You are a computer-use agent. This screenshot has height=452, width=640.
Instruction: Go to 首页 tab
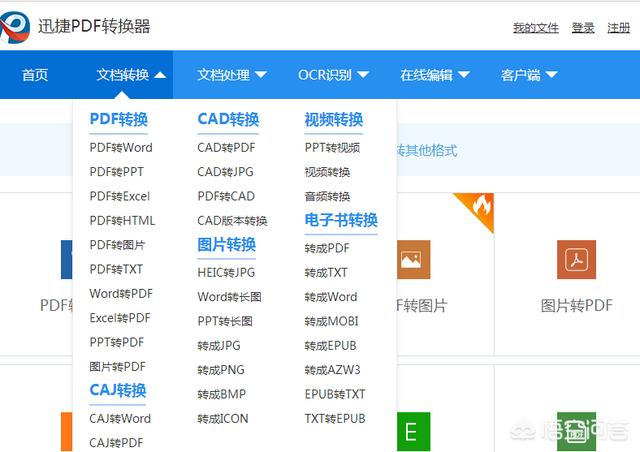click(35, 75)
